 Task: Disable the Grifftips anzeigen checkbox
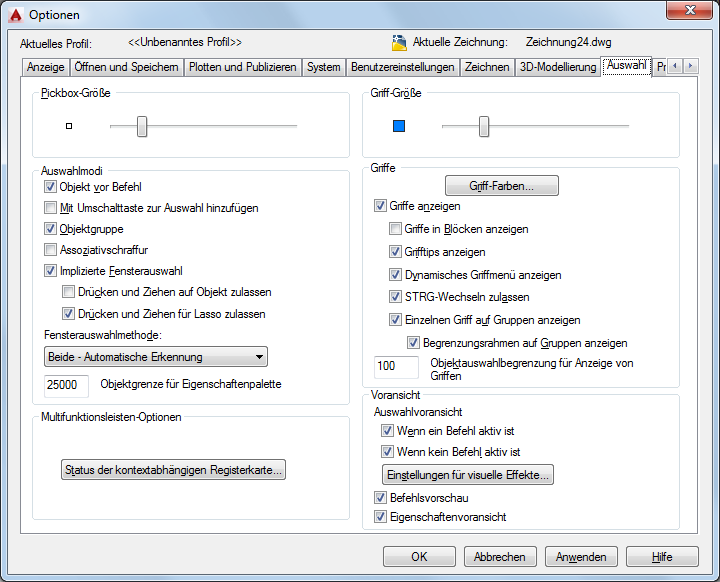tap(396, 252)
